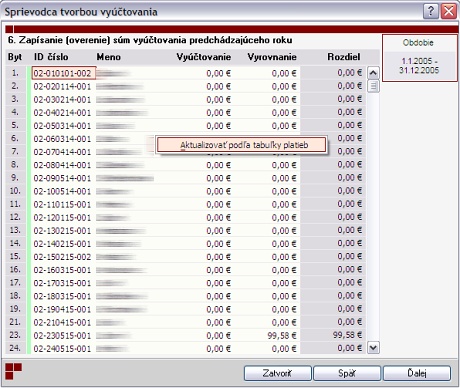Click Vyúčtovanie value in row 23
Viewport: 460px width, 388px height.
click(218, 336)
